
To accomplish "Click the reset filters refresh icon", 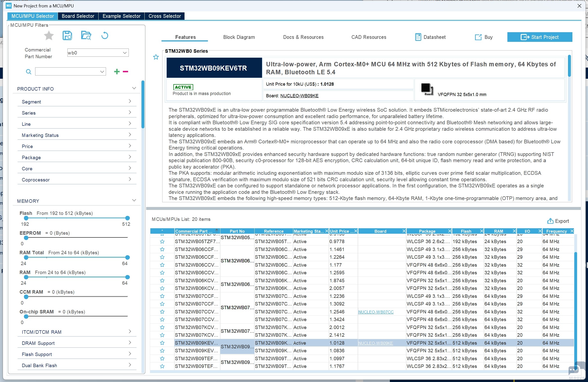I will point(105,36).
